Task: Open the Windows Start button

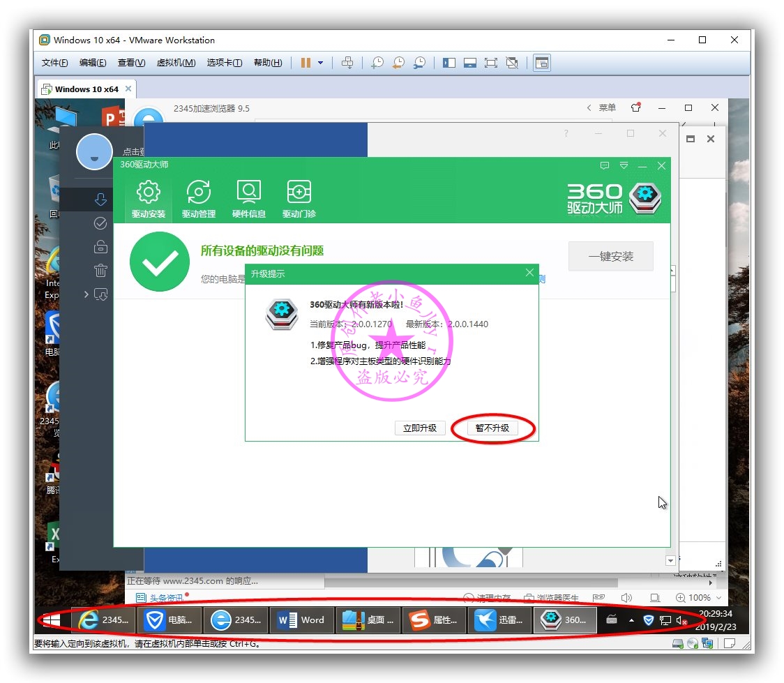Action: (52, 620)
